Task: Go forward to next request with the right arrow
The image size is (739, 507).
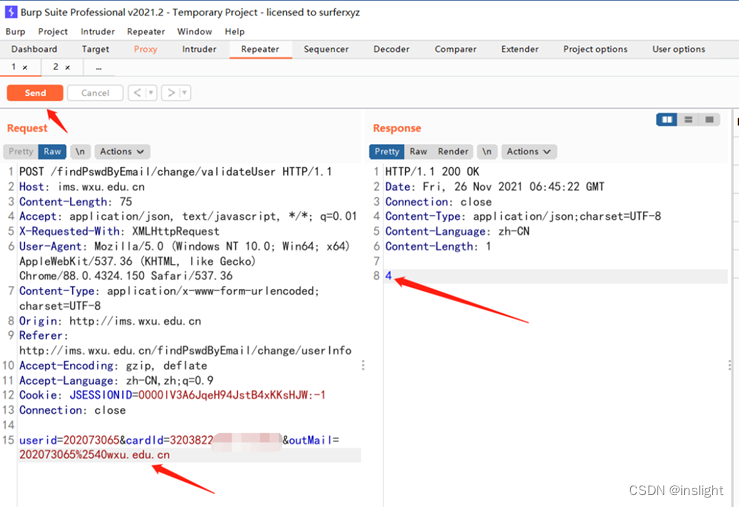Action: tap(171, 93)
